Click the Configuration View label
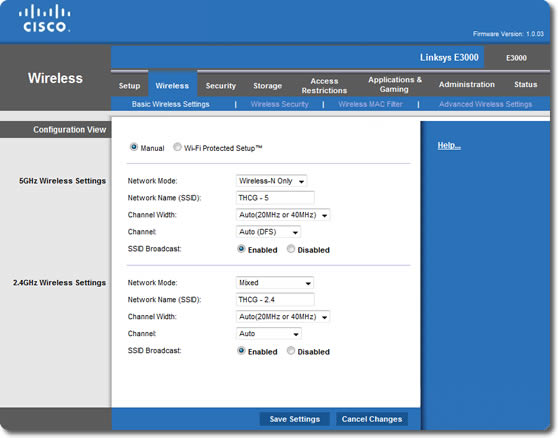 pyautogui.click(x=70, y=130)
